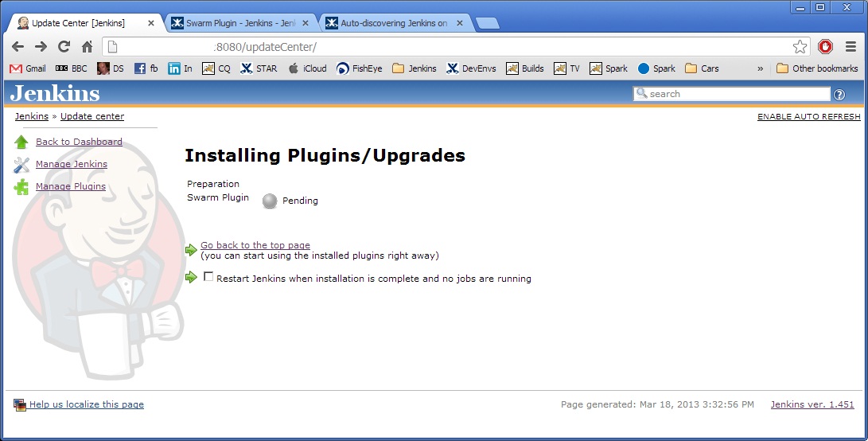Open the Chrome menu hamburger icon

click(x=850, y=47)
